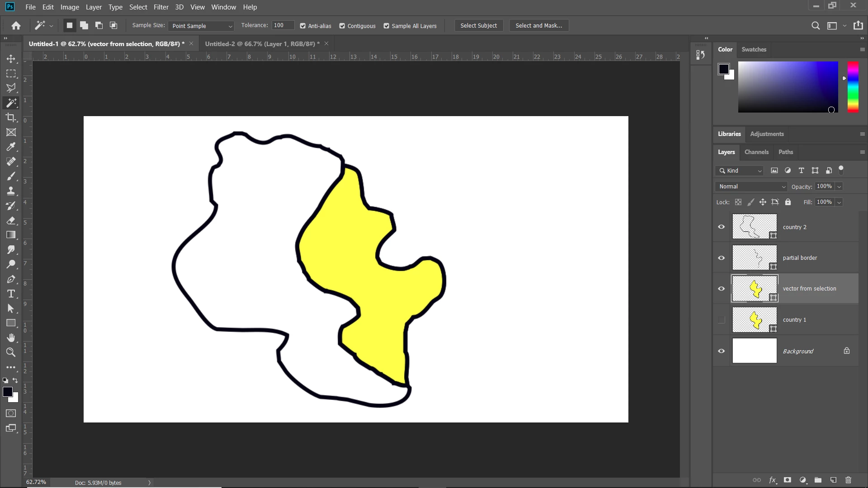Viewport: 868px width, 488px height.
Task: Select the Eyedropper tool
Action: coord(11,147)
